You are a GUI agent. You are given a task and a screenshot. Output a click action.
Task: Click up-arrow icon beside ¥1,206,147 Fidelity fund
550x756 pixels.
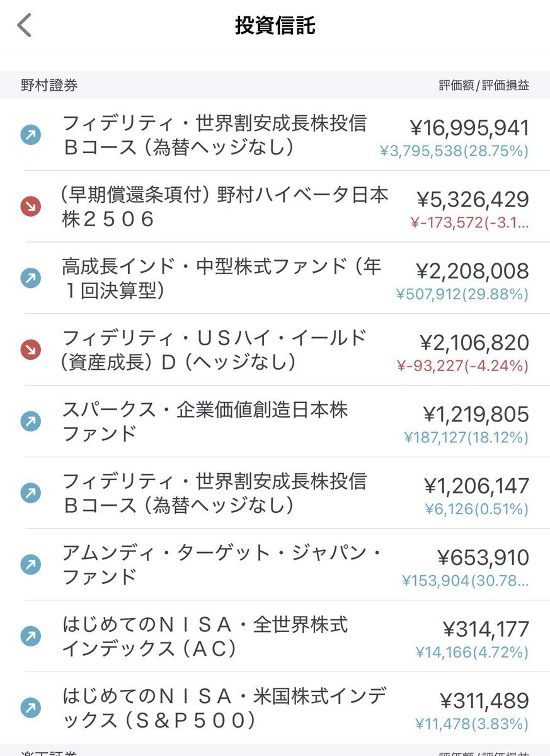click(30, 493)
